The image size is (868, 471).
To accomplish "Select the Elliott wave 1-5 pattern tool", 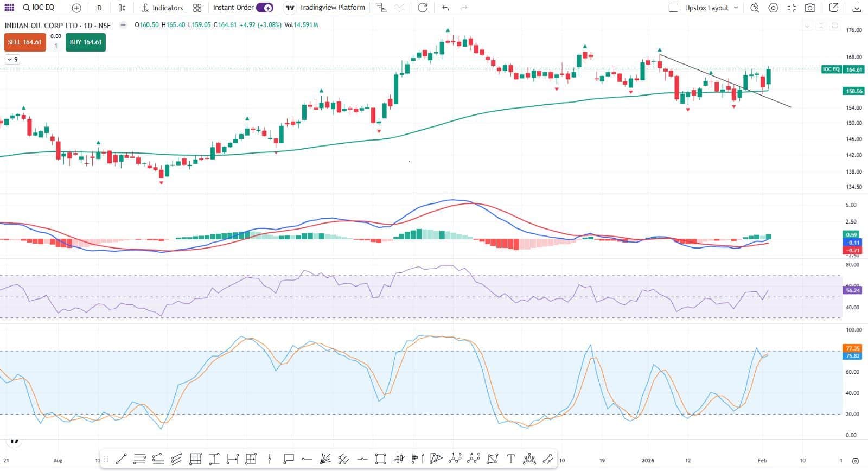I will click(455, 459).
